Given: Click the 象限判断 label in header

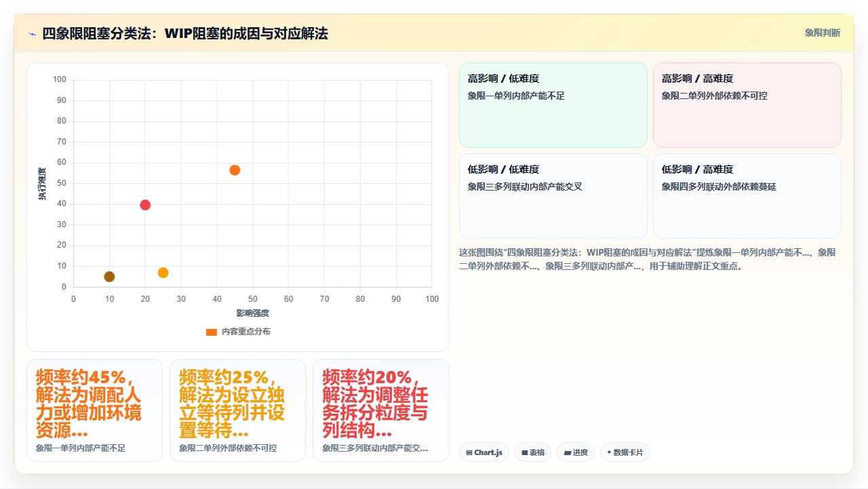Looking at the screenshot, I should [x=823, y=33].
